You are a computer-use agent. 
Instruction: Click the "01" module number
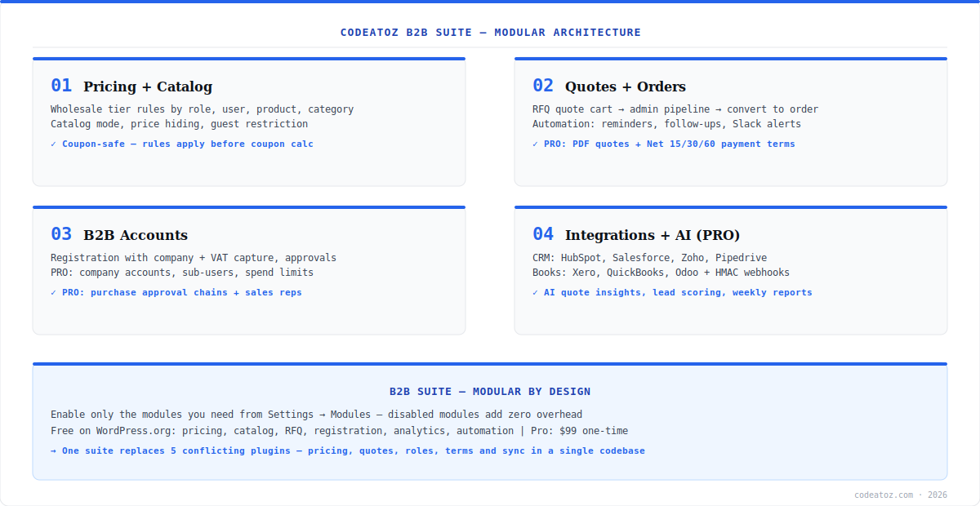[x=61, y=86]
